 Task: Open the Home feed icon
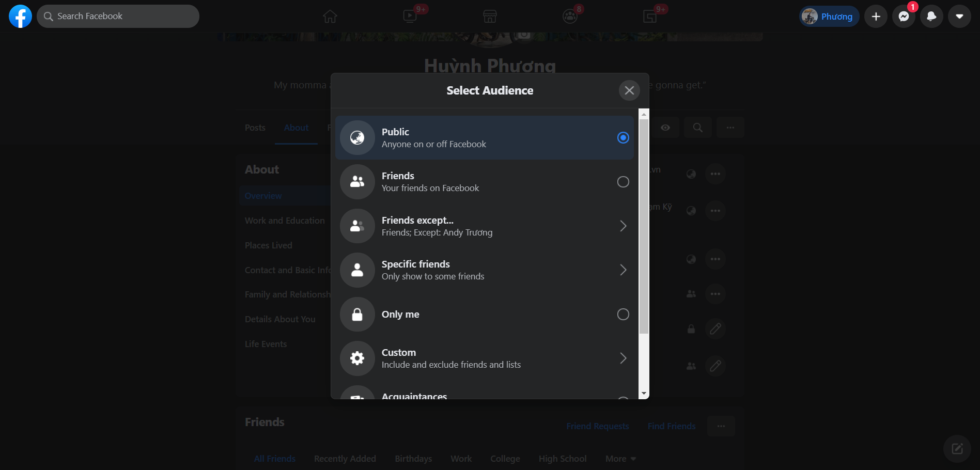(330, 17)
